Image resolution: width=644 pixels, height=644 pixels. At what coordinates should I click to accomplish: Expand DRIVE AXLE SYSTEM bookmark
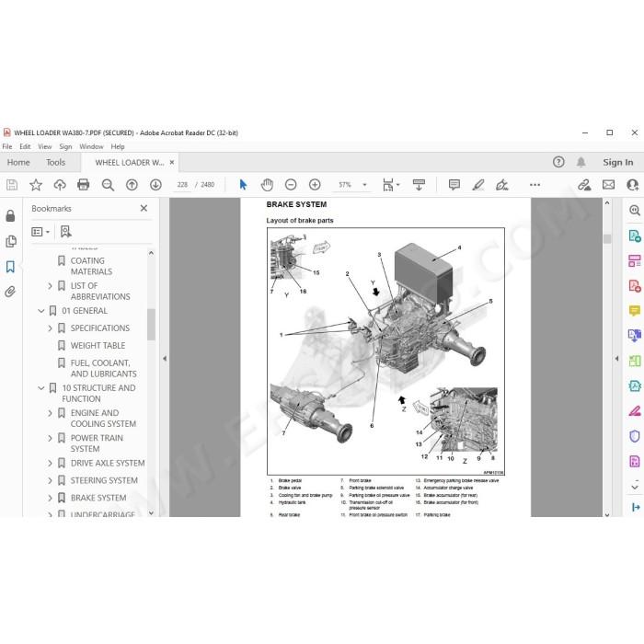click(50, 464)
